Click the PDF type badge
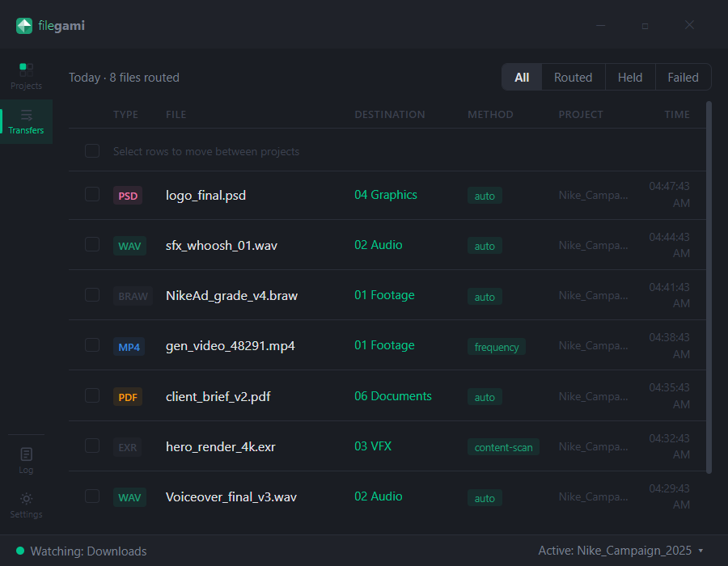 [128, 397]
